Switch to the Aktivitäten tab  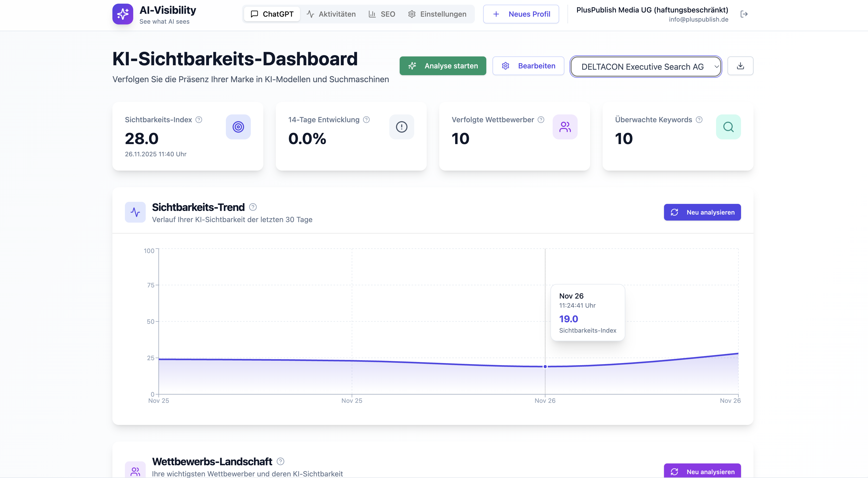tap(331, 14)
